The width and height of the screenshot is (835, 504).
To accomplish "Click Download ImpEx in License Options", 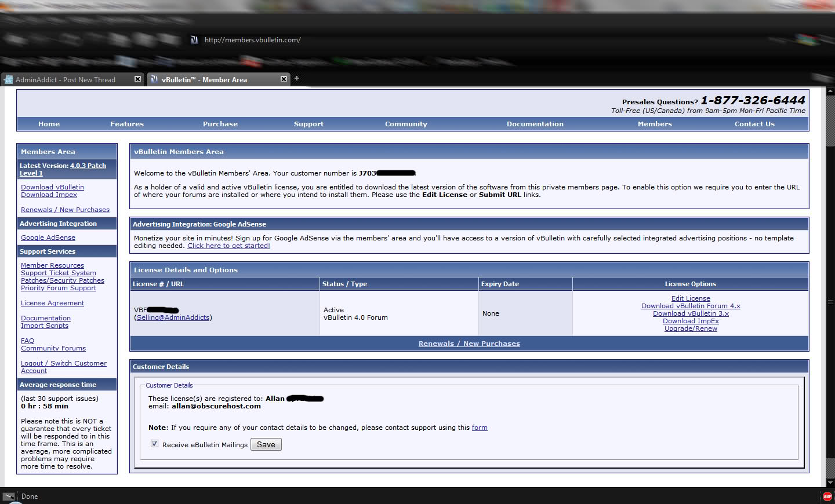I will click(691, 321).
